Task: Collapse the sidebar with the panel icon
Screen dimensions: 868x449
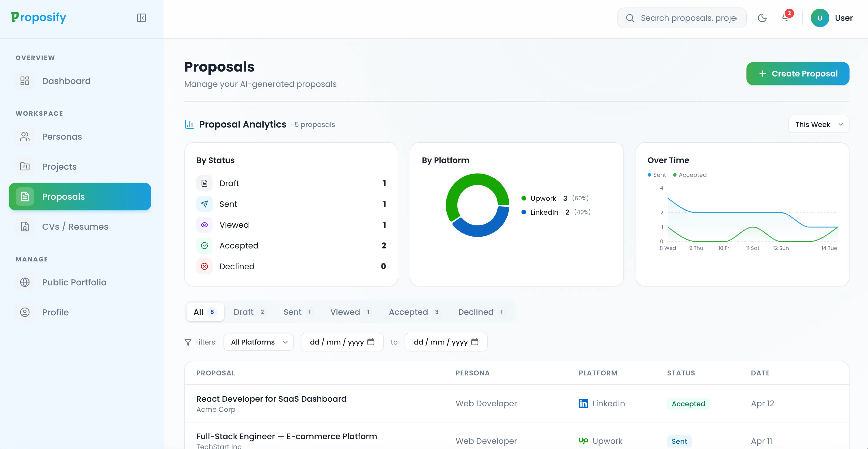Action: click(141, 18)
